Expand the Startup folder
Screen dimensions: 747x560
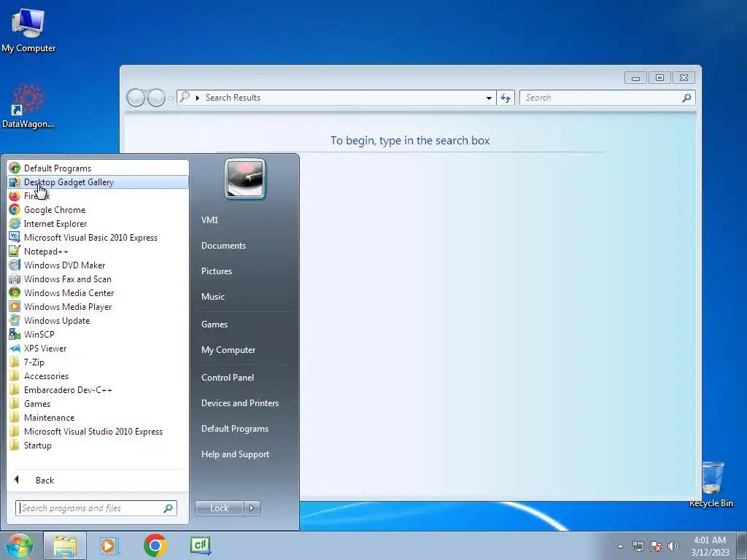tap(98, 445)
